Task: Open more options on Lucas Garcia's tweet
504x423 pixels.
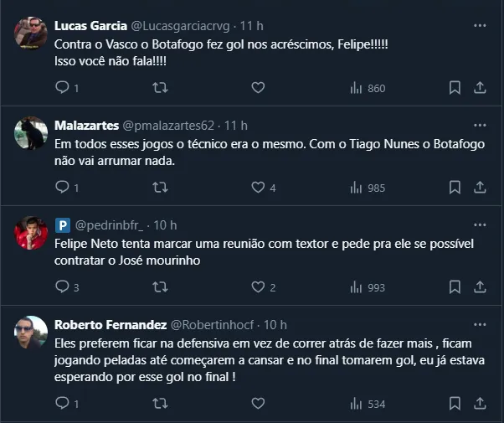Action: point(479,25)
